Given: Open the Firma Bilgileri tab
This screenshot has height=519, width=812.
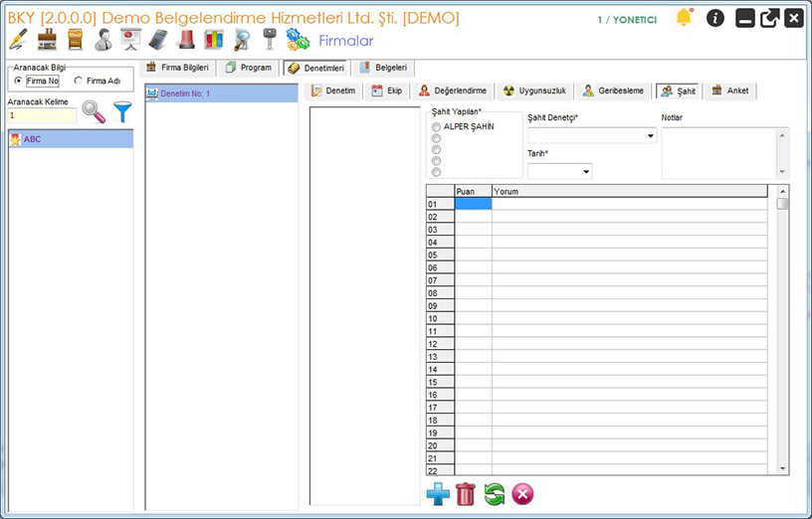Looking at the screenshot, I should (177, 68).
